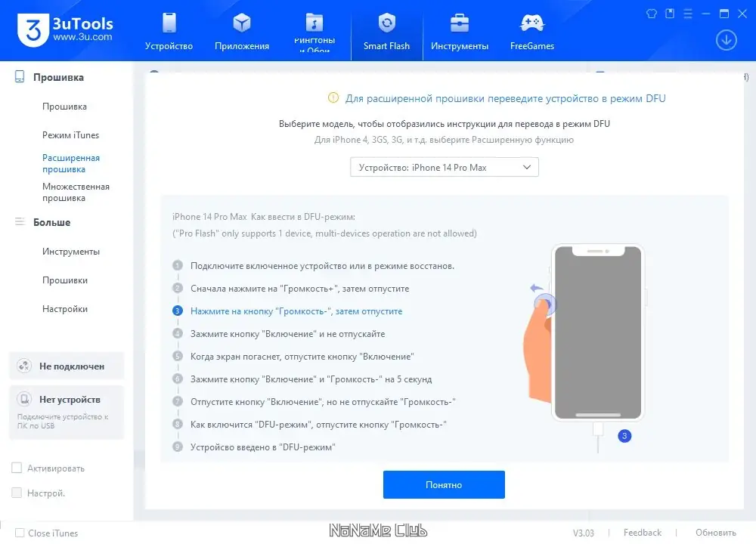Image resolution: width=756 pixels, height=544 pixels.
Task: Click the Больше list icon in sidebar
Action: tap(20, 221)
